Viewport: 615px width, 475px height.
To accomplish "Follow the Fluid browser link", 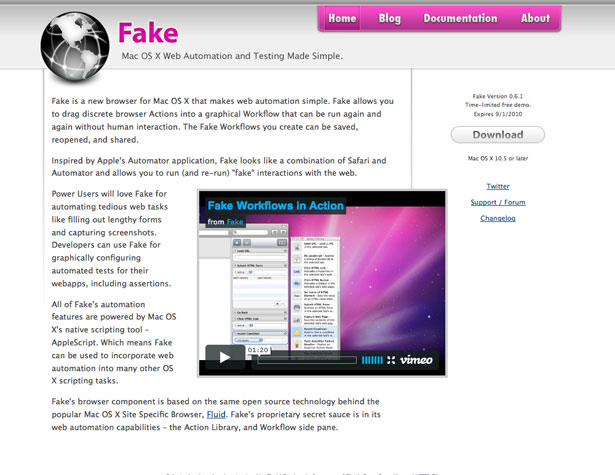I will pos(216,415).
